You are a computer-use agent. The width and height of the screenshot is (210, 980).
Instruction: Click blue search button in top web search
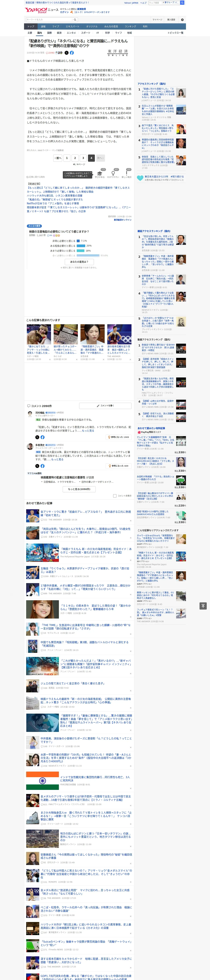pyautogui.click(x=182, y=3)
